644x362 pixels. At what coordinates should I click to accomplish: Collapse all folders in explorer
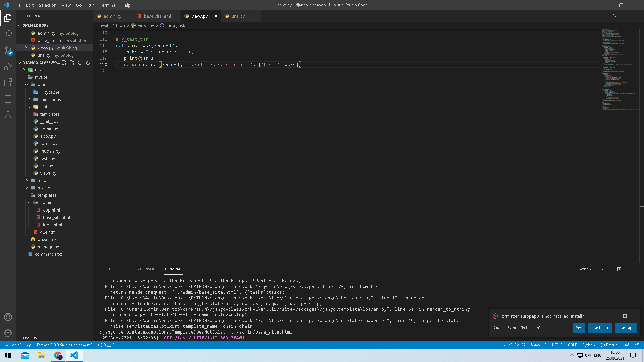[x=88, y=63]
